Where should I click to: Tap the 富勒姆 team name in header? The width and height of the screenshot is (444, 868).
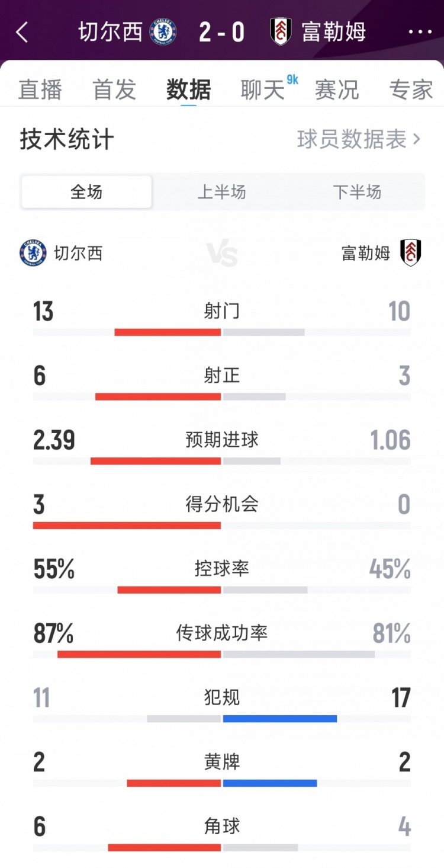(x=333, y=32)
